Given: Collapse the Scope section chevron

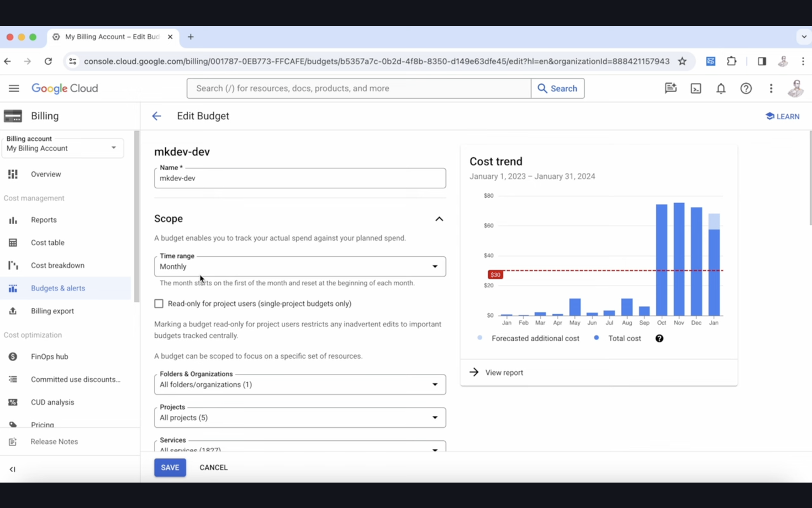Looking at the screenshot, I should point(439,219).
